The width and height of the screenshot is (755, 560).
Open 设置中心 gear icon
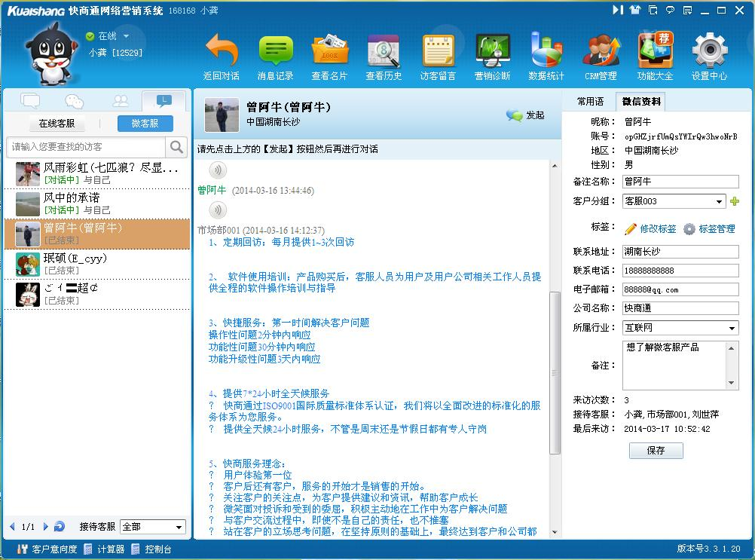(x=709, y=51)
